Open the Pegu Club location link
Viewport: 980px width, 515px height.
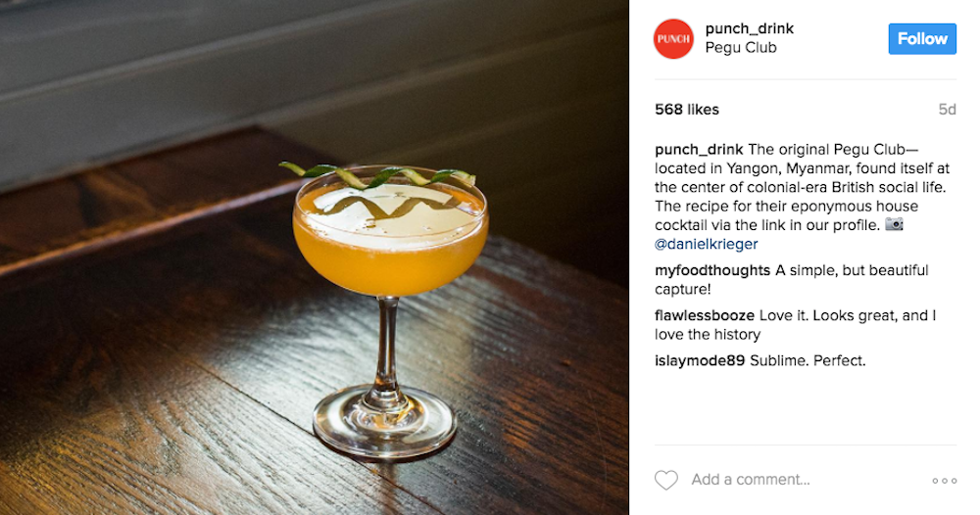coord(741,47)
